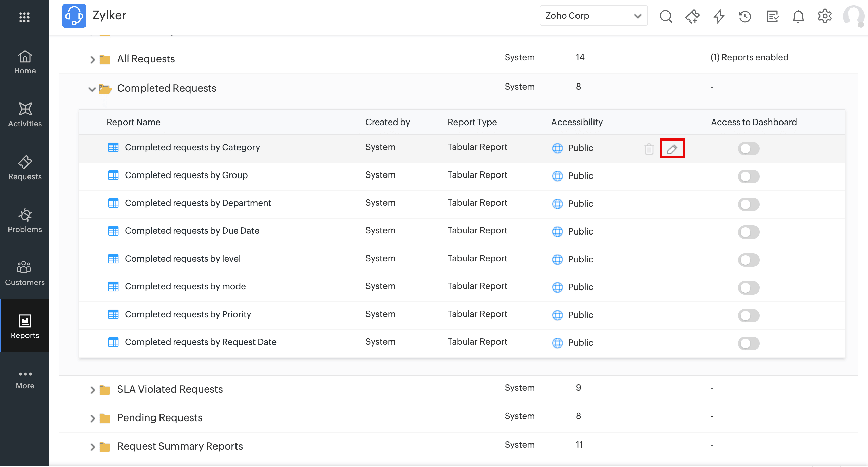Toggle dashboard access for Completed requests by Priority
Viewport: 868px width, 467px height.
(749, 315)
